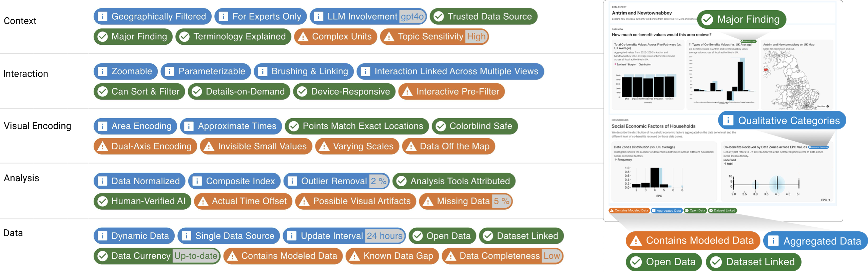Click the 24 hours Update Interval value
This screenshot has height=272, width=868.
[385, 236]
